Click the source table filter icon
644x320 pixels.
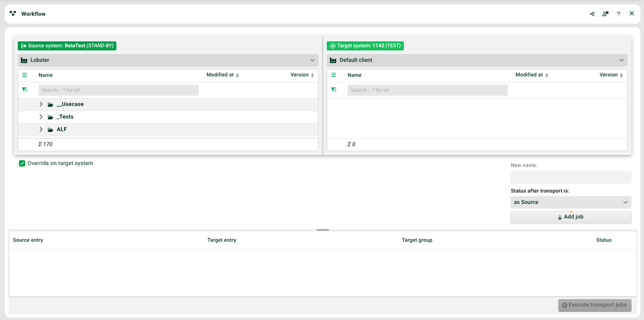tap(25, 90)
